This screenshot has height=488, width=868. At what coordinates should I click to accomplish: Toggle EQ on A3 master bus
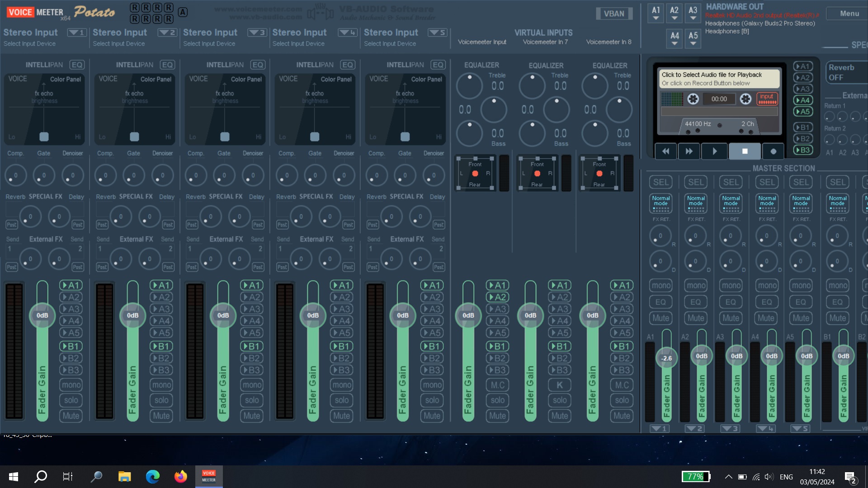731,302
